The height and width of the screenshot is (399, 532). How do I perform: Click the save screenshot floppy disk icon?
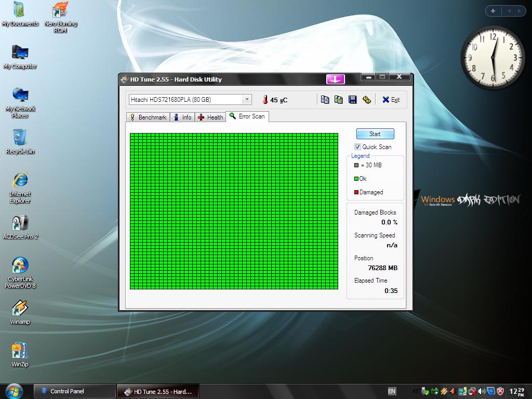point(353,100)
